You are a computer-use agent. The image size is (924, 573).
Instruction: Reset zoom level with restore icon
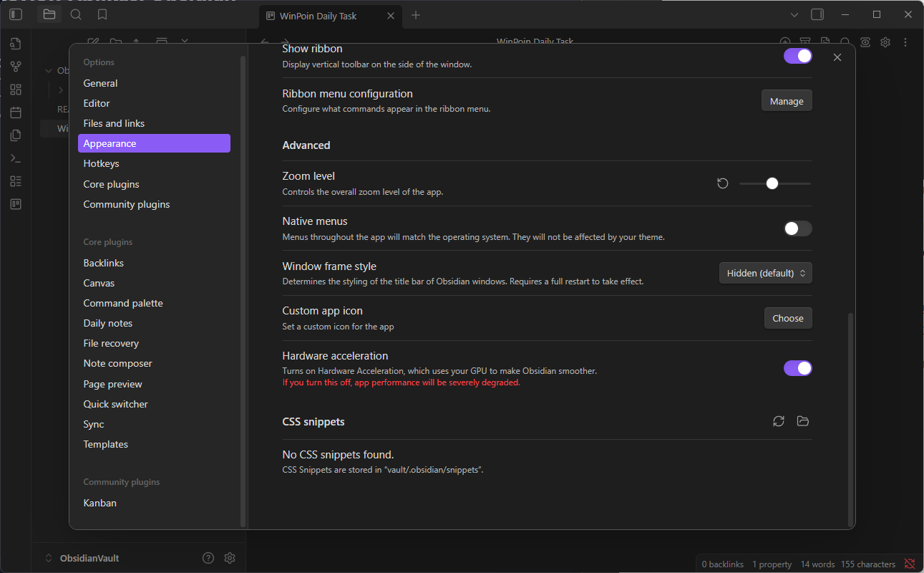(723, 183)
